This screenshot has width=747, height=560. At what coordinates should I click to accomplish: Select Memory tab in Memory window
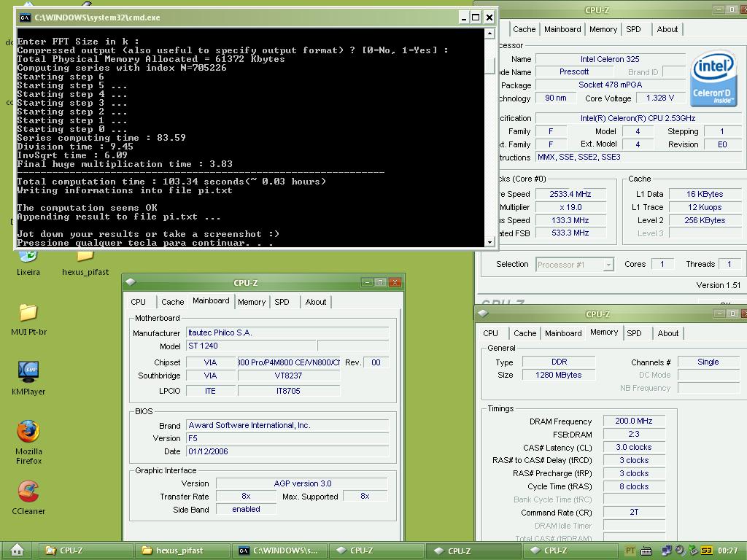click(604, 332)
